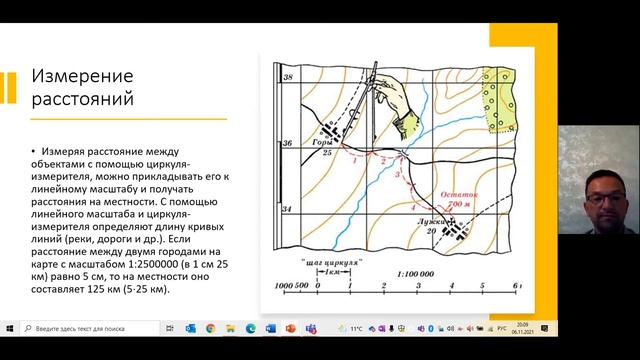Open Google Chrome from the taskbar
640x360 pixels.
click(210, 328)
